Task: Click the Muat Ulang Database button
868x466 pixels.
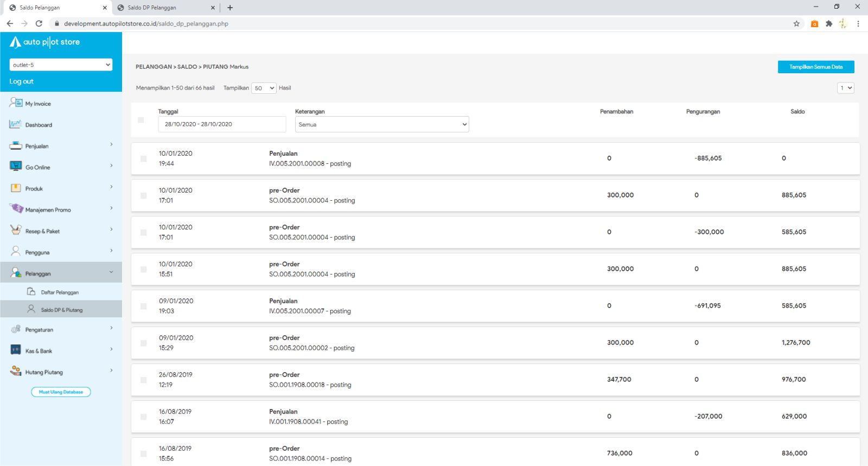Action: pos(61,392)
